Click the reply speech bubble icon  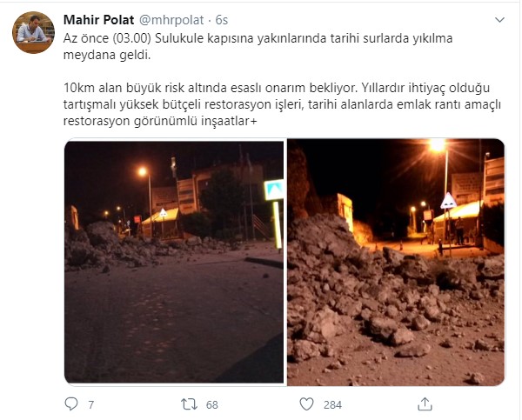[x=71, y=404]
